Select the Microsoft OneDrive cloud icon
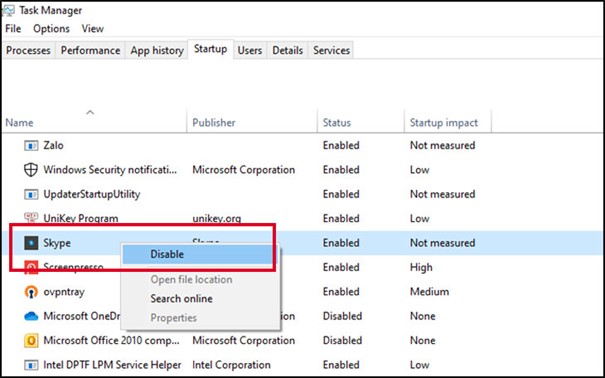Viewport: 605px width, 378px height. [31, 316]
